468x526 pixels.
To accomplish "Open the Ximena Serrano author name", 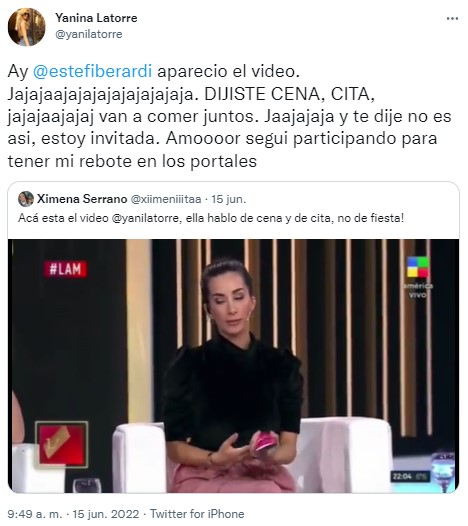I will point(82,199).
